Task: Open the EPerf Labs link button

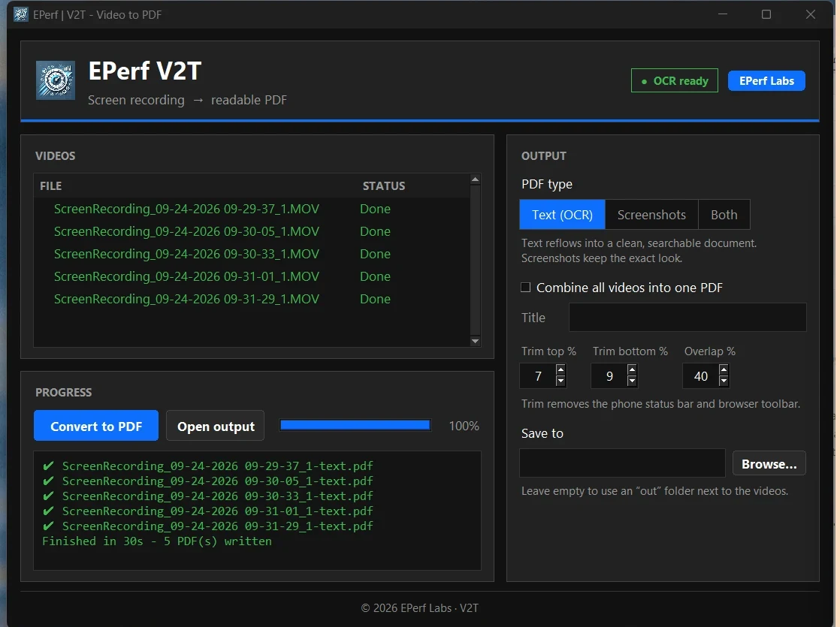Action: click(766, 81)
